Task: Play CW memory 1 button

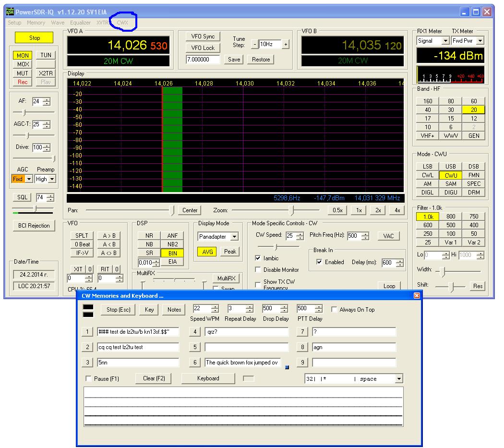Action: pyautogui.click(x=87, y=332)
